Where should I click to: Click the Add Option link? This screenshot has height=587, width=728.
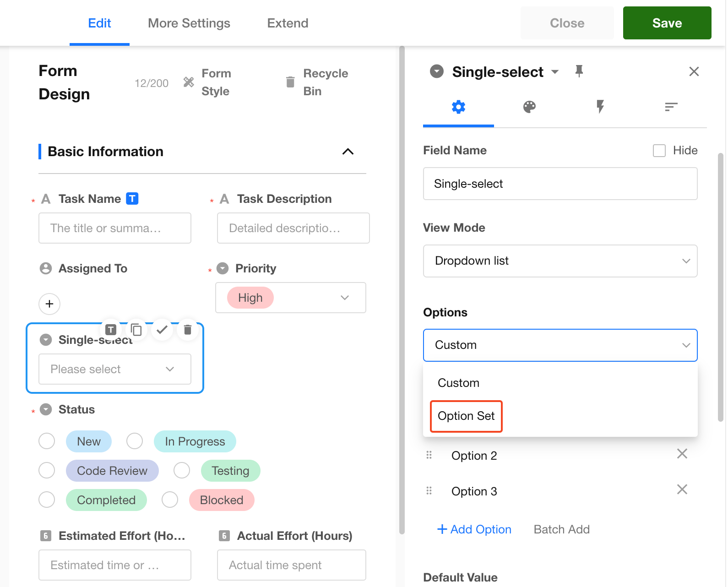coord(474,529)
